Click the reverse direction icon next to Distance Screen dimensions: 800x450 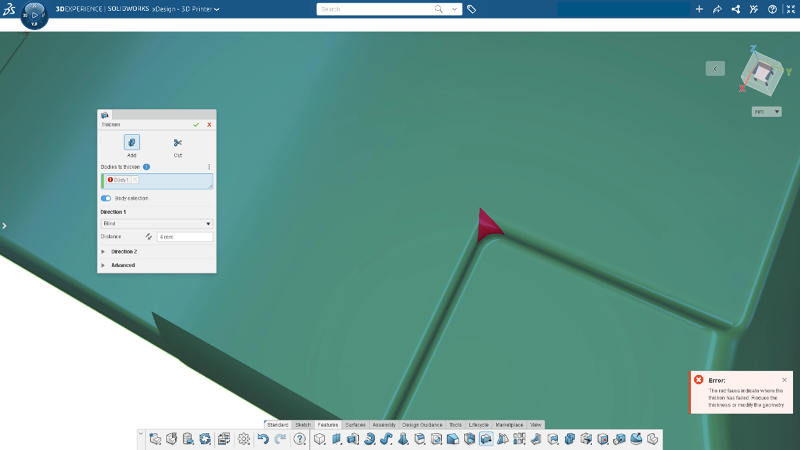(148, 237)
